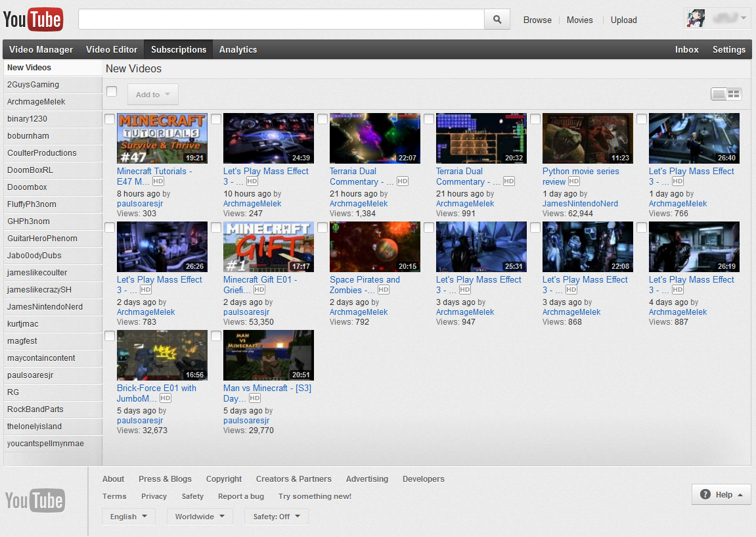Open the Analytics tab

pos(238,49)
